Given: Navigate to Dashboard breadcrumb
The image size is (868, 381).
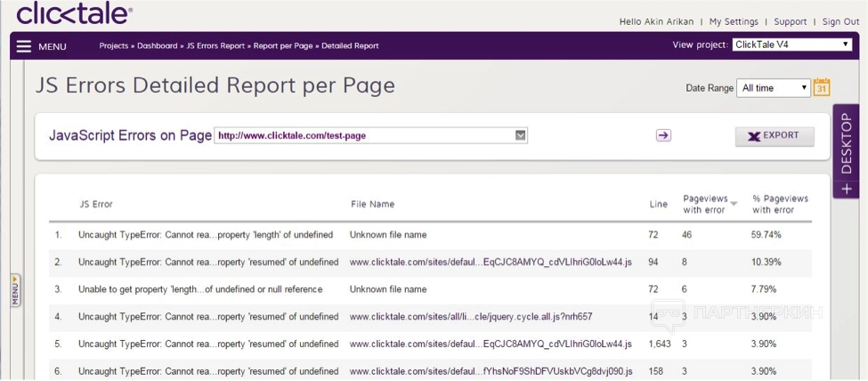Looking at the screenshot, I should click(157, 45).
